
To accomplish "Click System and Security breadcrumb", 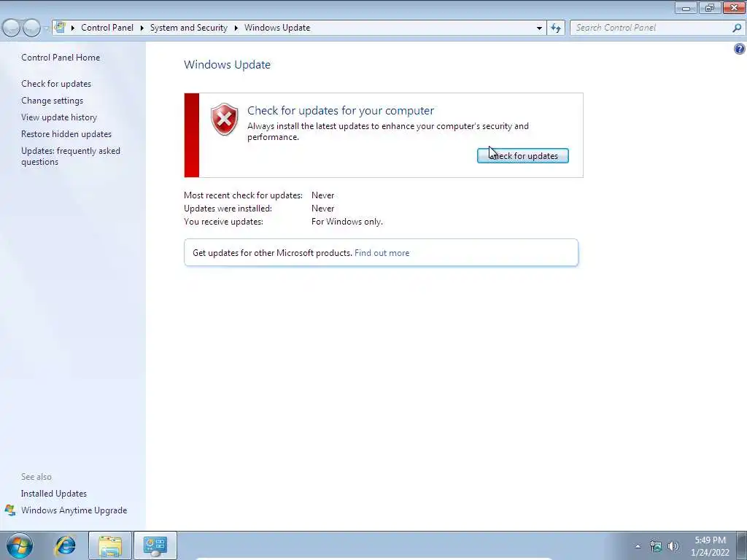I will click(189, 28).
